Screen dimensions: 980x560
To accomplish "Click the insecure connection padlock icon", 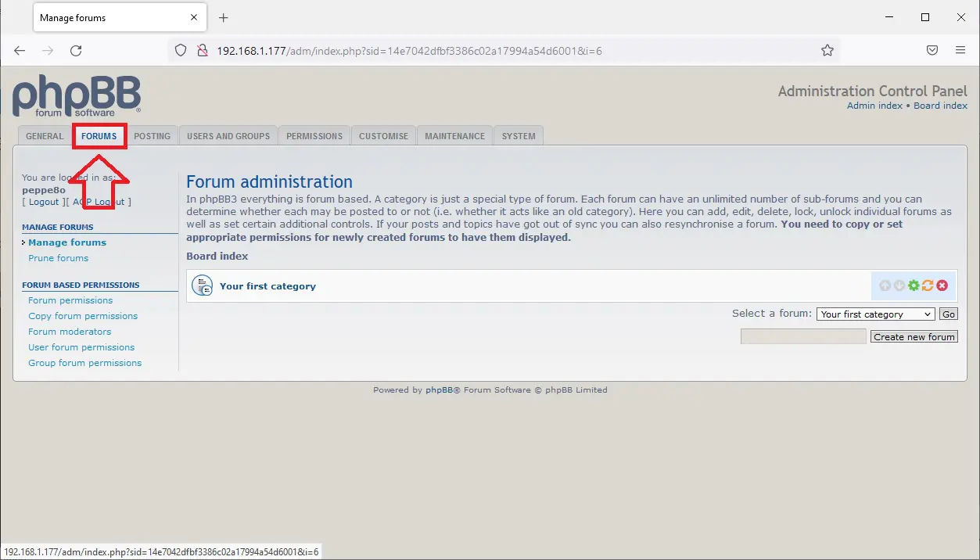I will pos(202,50).
